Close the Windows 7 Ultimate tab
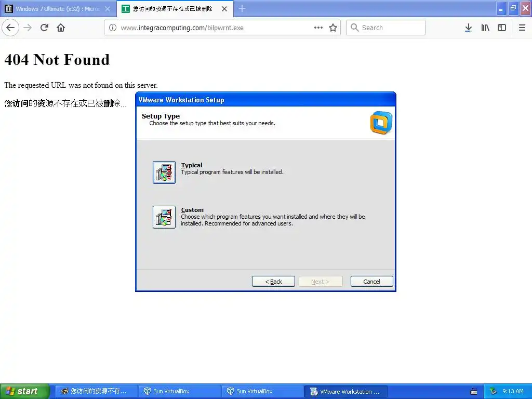Image resolution: width=532 pixels, height=399 pixels. pos(108,9)
